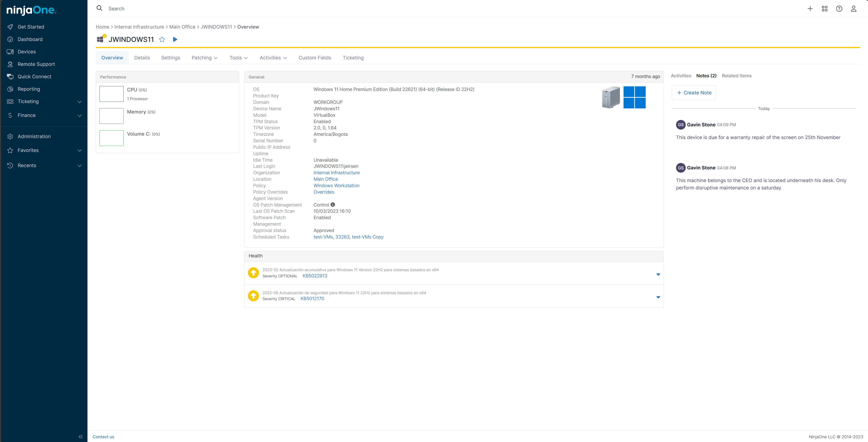
Task: Click the blue play icon beside device name
Action: (x=175, y=39)
